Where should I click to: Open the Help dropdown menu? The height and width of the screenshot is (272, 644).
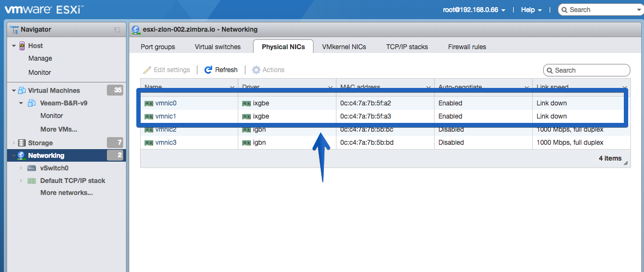(x=532, y=10)
